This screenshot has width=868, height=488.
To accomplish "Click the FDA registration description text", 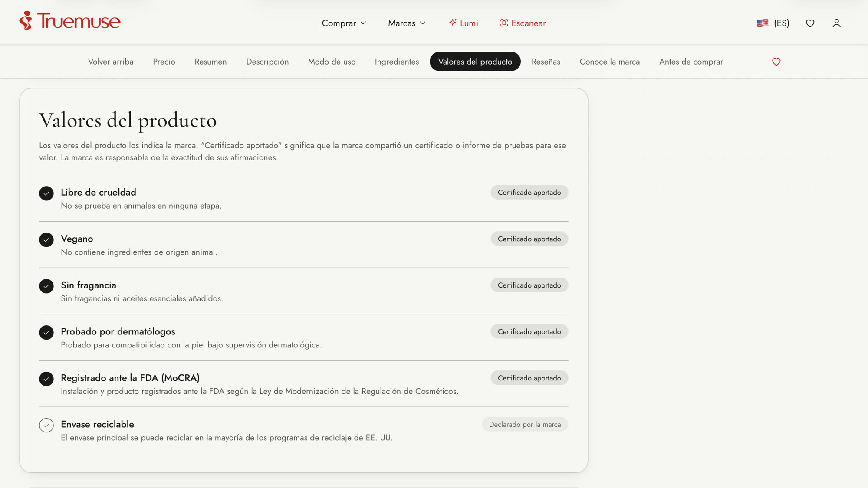I will point(260,391).
